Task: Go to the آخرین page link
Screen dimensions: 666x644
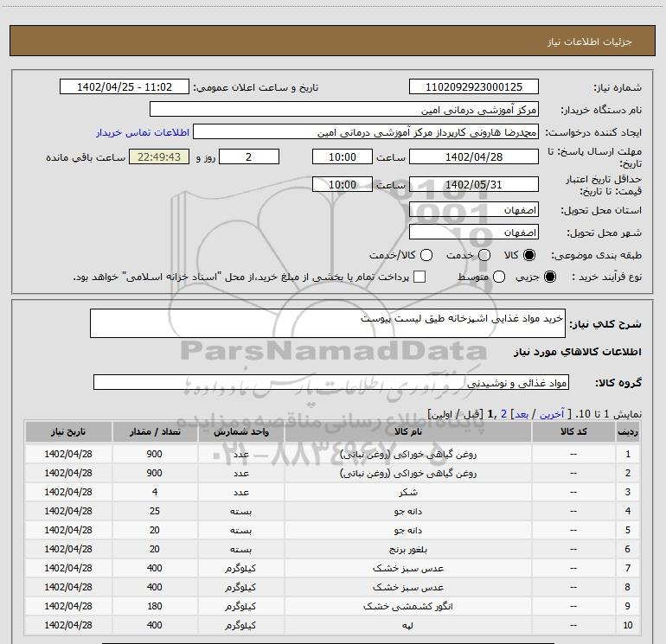Action: pos(551,414)
